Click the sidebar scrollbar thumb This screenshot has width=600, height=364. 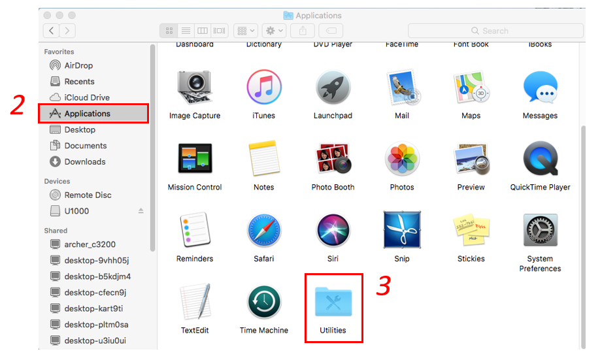[153, 148]
